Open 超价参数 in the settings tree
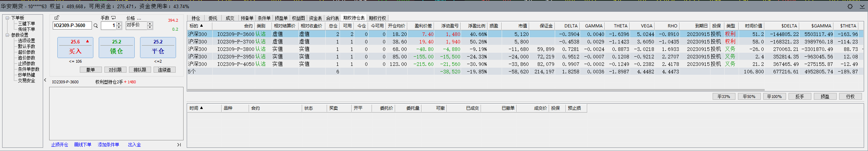 pyautogui.click(x=27, y=52)
